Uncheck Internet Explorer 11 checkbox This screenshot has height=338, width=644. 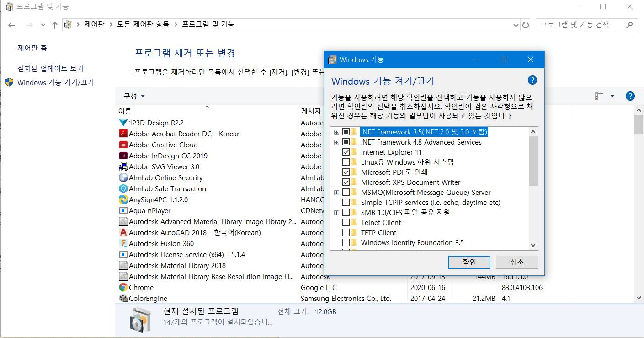pos(346,152)
